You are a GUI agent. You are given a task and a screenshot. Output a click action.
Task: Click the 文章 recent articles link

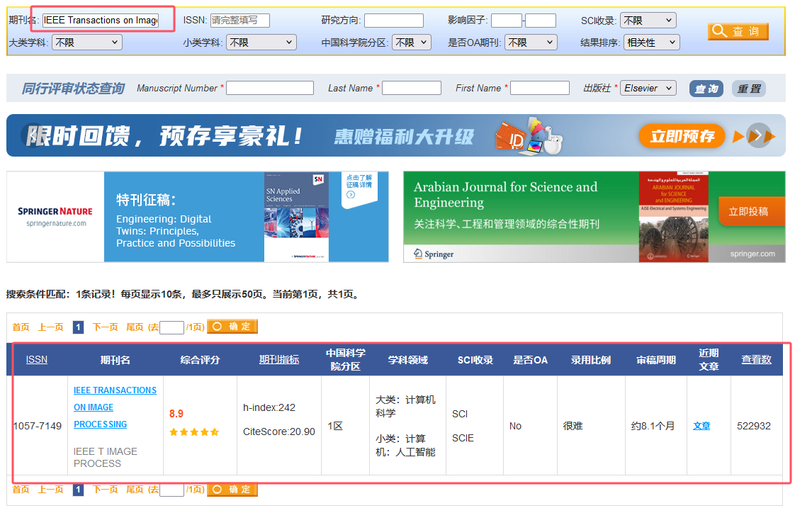pos(701,426)
